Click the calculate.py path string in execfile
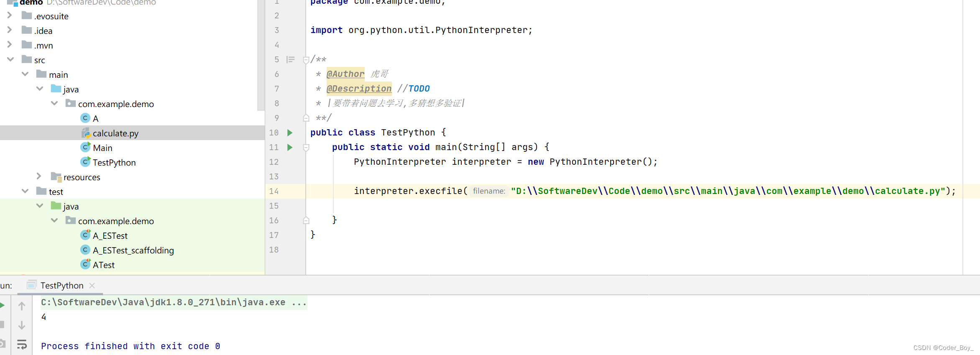This screenshot has height=355, width=980. (x=728, y=191)
